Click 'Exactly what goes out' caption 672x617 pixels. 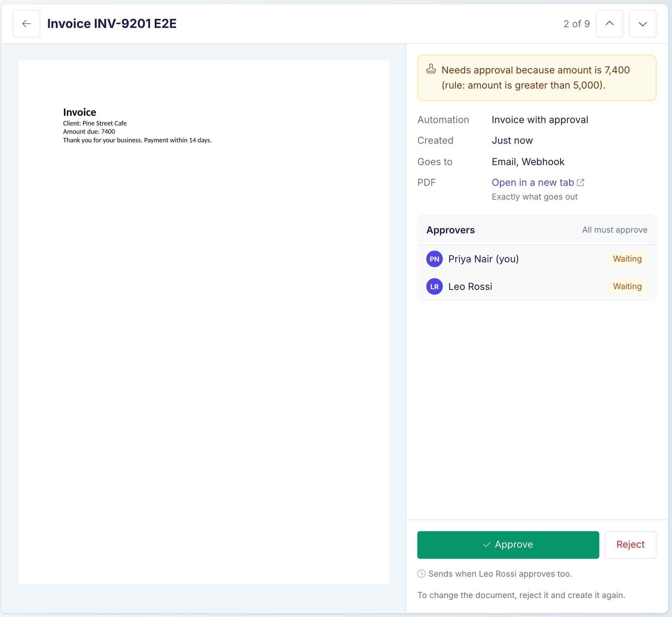click(534, 197)
